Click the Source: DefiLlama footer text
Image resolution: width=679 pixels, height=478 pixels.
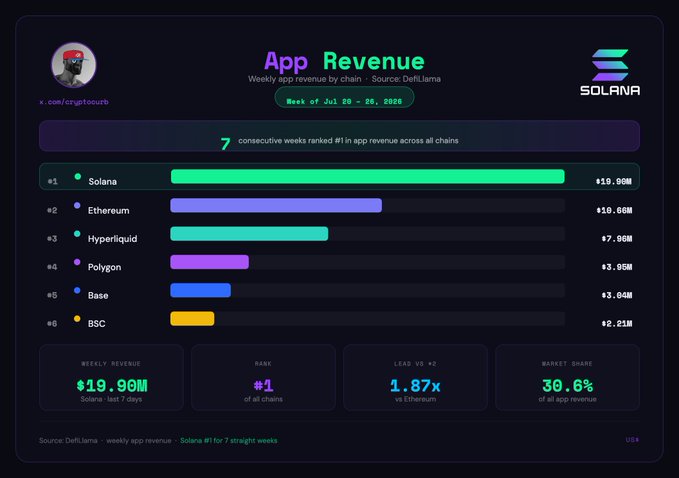pos(68,440)
